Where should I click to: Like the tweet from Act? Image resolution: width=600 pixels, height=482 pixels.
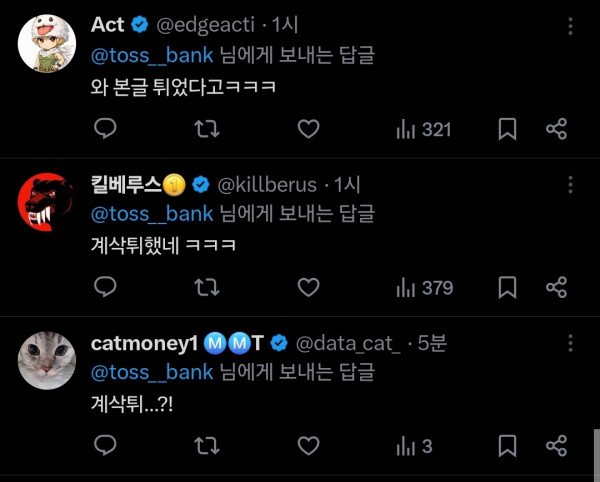tap(309, 129)
